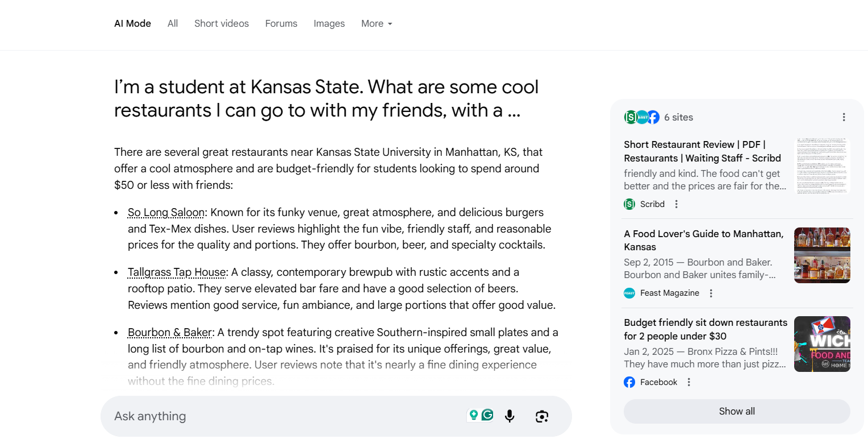
Task: Open the options menu next to Facebook
Action: coord(688,382)
